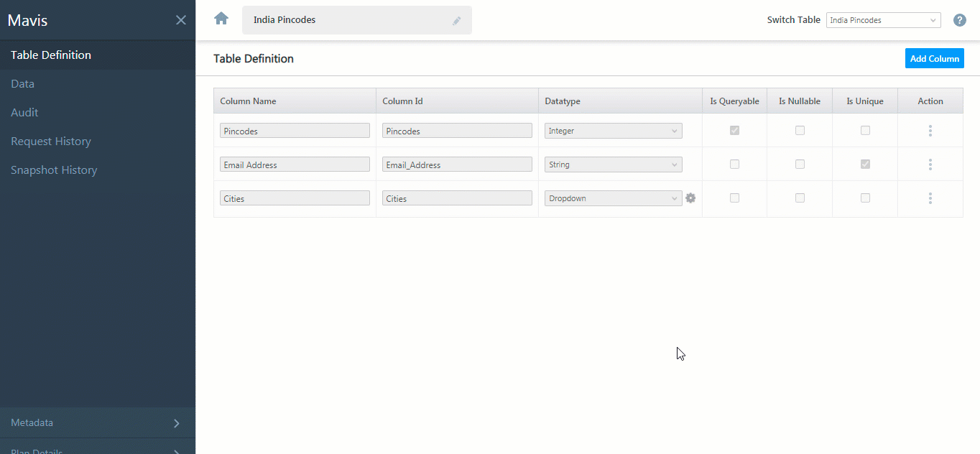The image size is (980, 454).
Task: Check Is Unique for the Cities column
Action: pyautogui.click(x=864, y=198)
